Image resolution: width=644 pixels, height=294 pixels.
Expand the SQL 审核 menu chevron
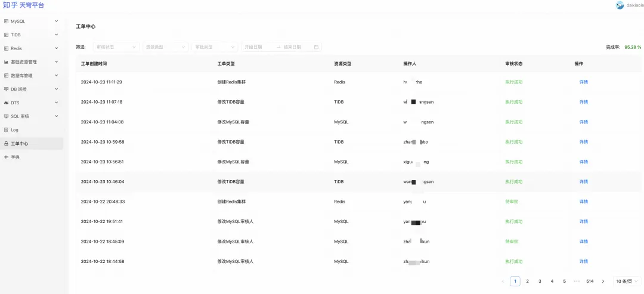pyautogui.click(x=56, y=116)
